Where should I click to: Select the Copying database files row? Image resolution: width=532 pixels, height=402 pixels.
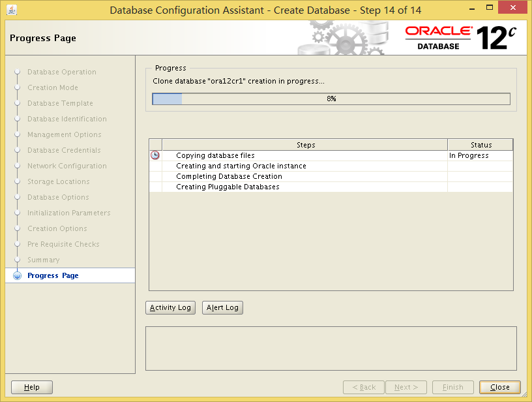click(x=215, y=155)
